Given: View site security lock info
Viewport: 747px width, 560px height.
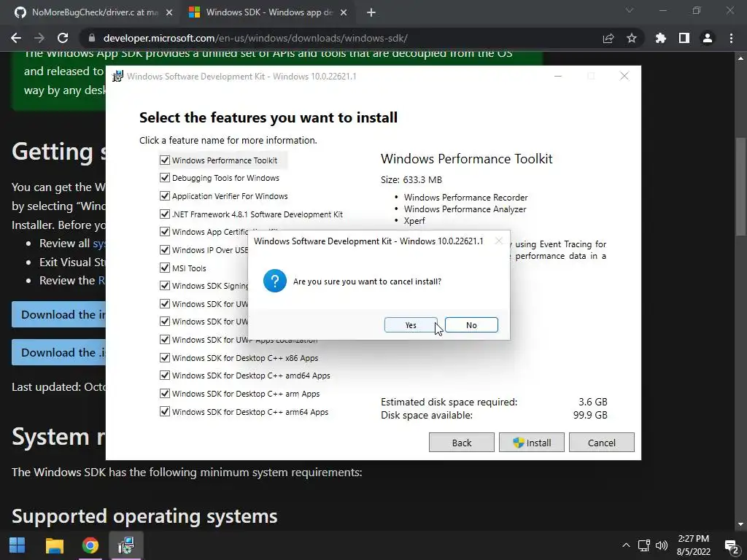Looking at the screenshot, I should tap(91, 38).
